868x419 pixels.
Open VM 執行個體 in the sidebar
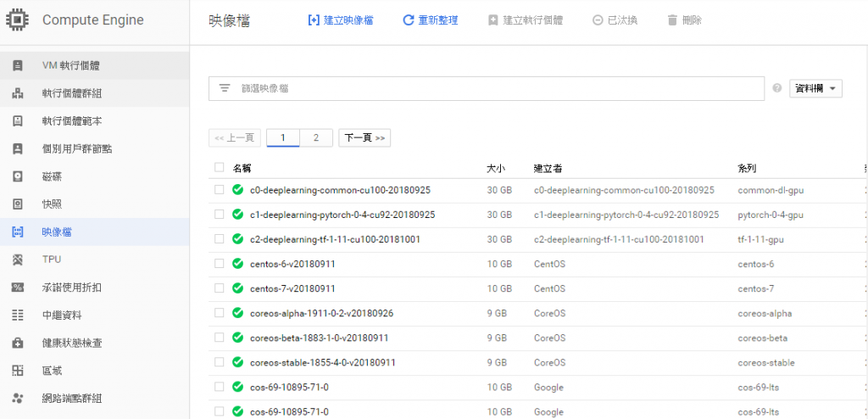(x=94, y=65)
